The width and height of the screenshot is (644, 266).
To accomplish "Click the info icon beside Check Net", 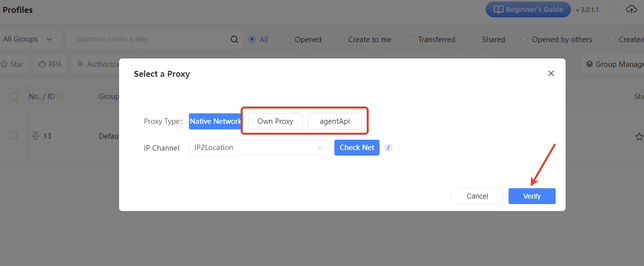I will click(388, 148).
